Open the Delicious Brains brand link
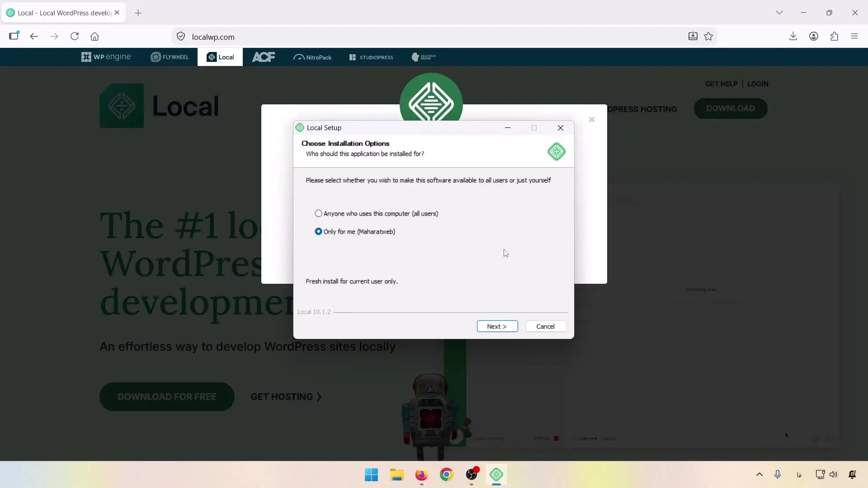The height and width of the screenshot is (488, 868). click(424, 57)
